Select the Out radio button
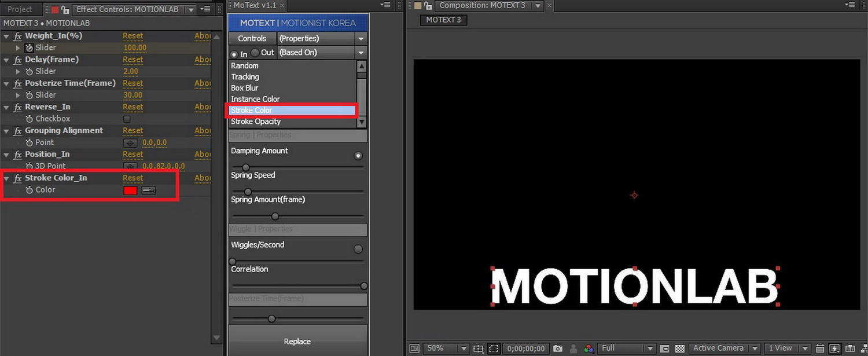This screenshot has width=868, height=356. click(255, 53)
